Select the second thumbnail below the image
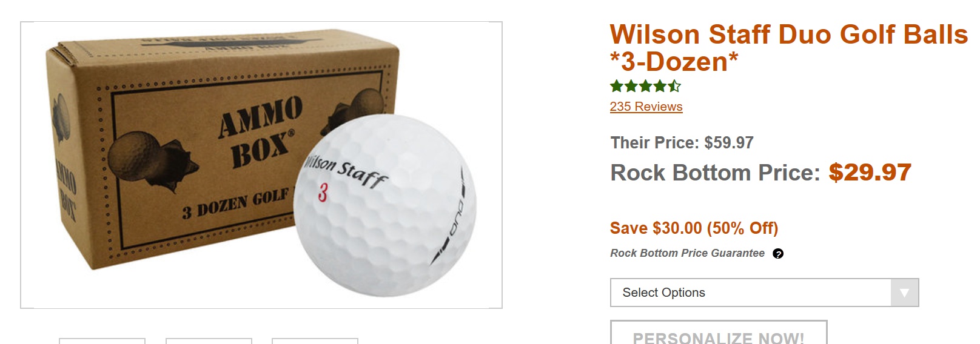 [209, 341]
